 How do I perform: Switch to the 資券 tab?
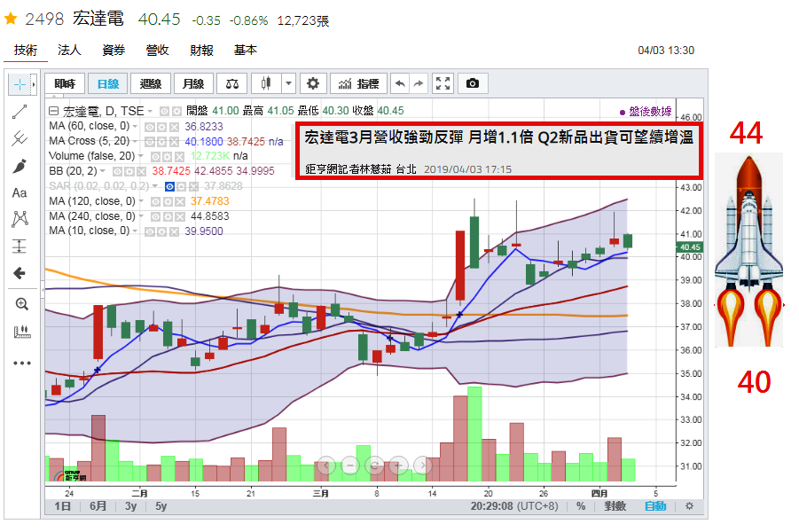[114, 50]
